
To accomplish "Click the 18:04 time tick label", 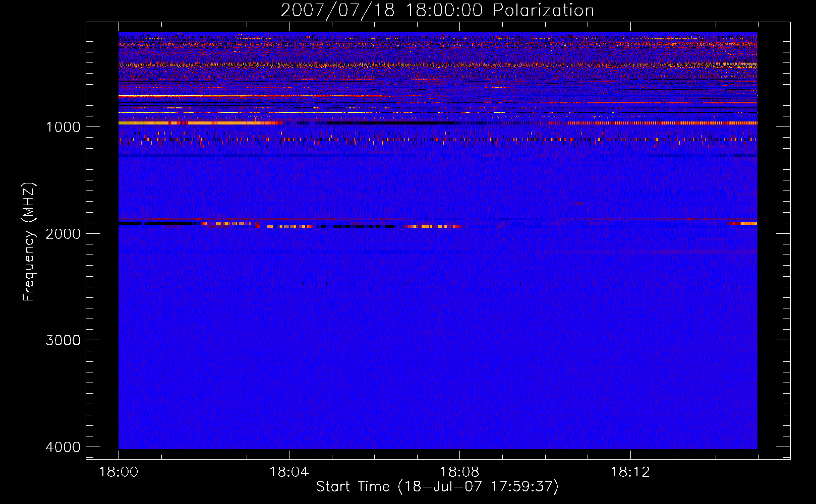I will click(x=289, y=472).
